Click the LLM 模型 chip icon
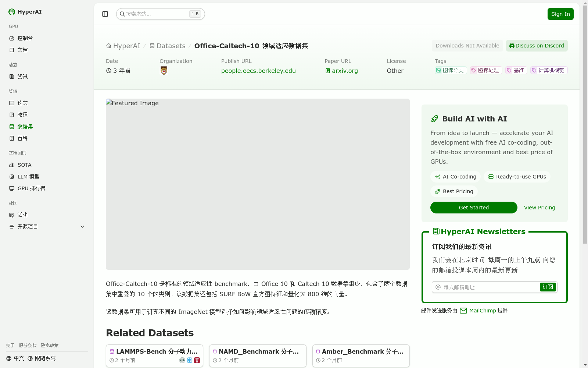This screenshot has width=588, height=368. (12, 177)
